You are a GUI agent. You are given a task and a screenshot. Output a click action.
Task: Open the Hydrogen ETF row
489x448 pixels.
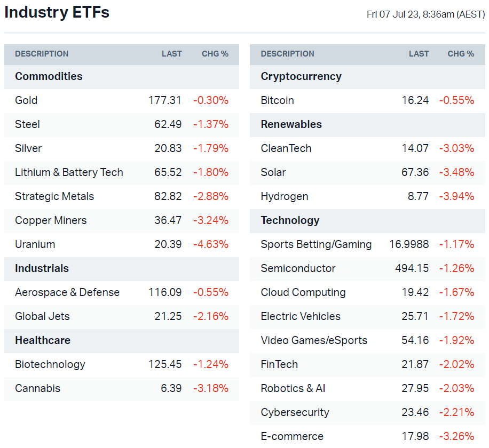(x=284, y=196)
